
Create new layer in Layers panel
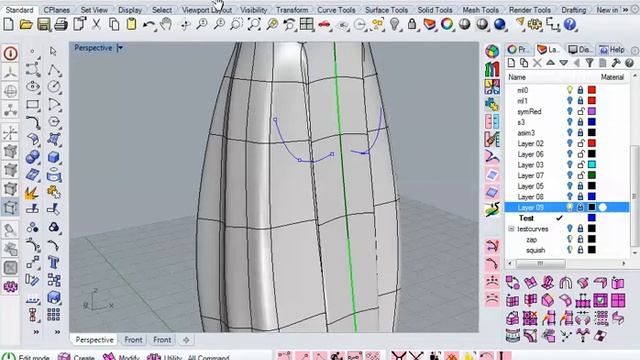[x=511, y=63]
